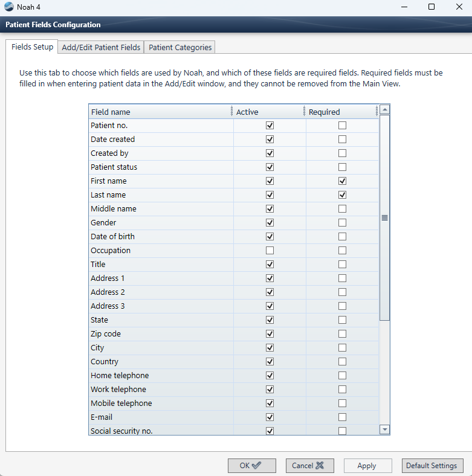Uncheck Active for Date of birth
The height and width of the screenshot is (476, 472).
[270, 236]
